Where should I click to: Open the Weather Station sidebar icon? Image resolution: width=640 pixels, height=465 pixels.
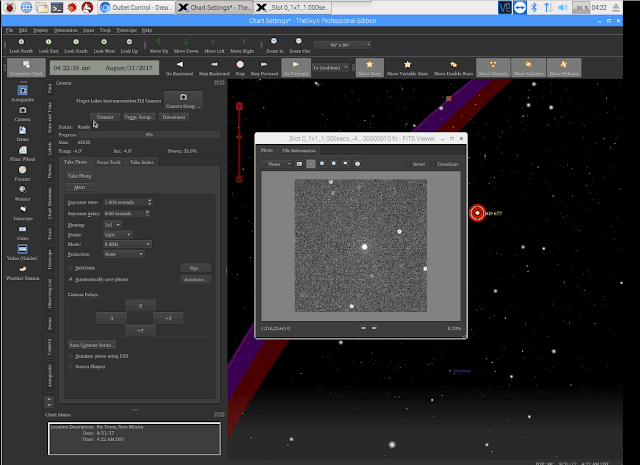click(22, 269)
